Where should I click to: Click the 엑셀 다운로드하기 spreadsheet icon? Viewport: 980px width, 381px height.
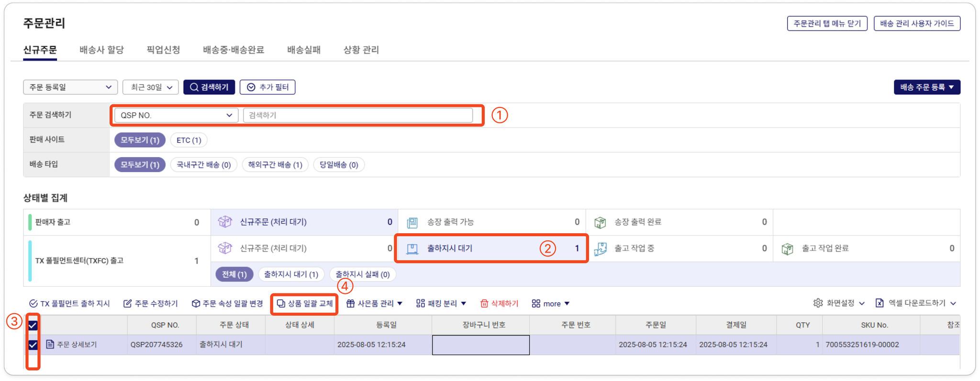pos(880,303)
